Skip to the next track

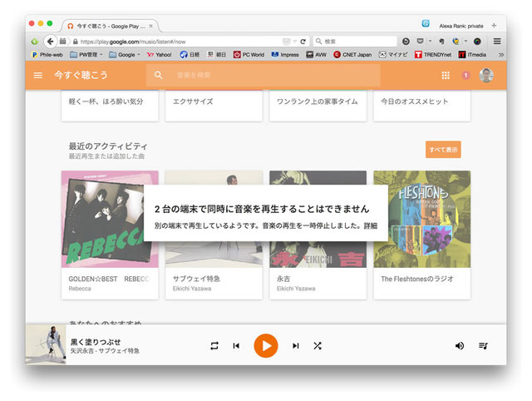click(x=295, y=345)
